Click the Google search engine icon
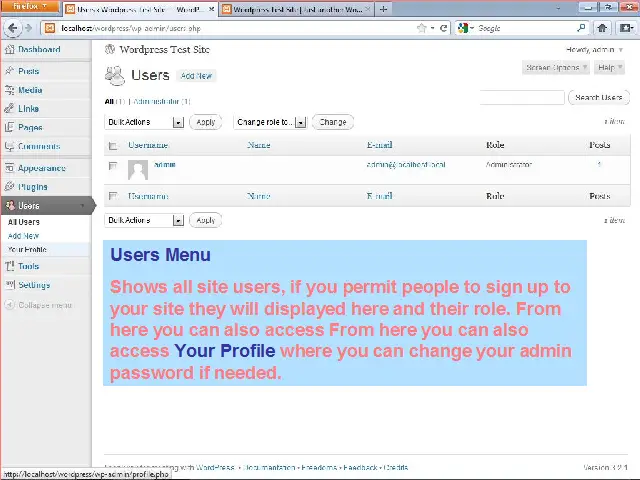 click(463, 28)
